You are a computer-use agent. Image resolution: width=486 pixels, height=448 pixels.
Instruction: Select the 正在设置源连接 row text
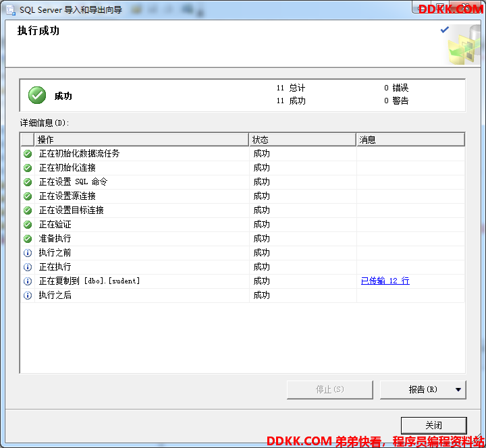(x=67, y=196)
